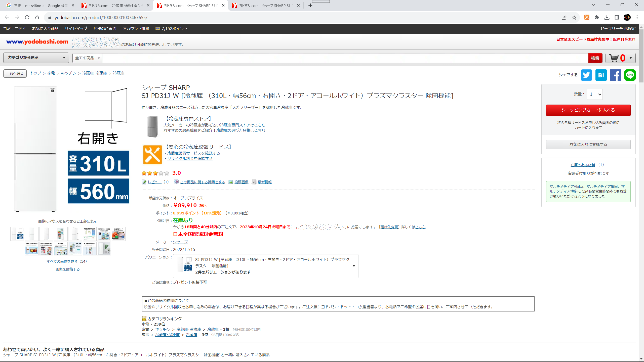
Task: Open カテゴリから選ぶ category dropdown
Action: (36, 58)
